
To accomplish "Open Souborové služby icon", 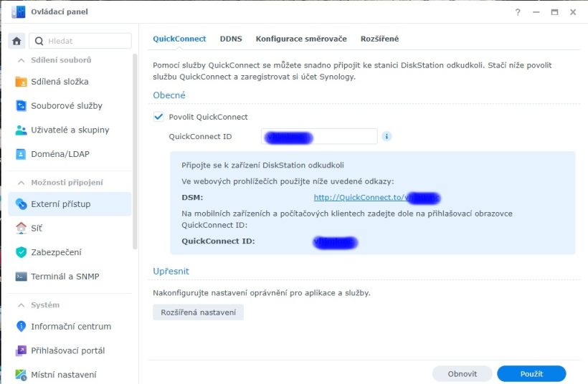I will click(21, 106).
